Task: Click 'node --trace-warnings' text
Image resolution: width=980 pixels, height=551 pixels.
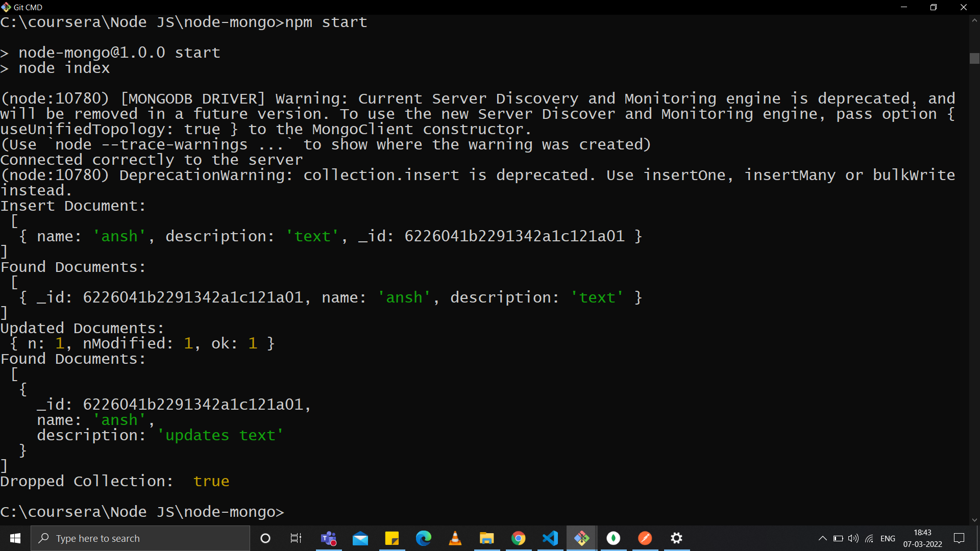Action: (x=152, y=145)
